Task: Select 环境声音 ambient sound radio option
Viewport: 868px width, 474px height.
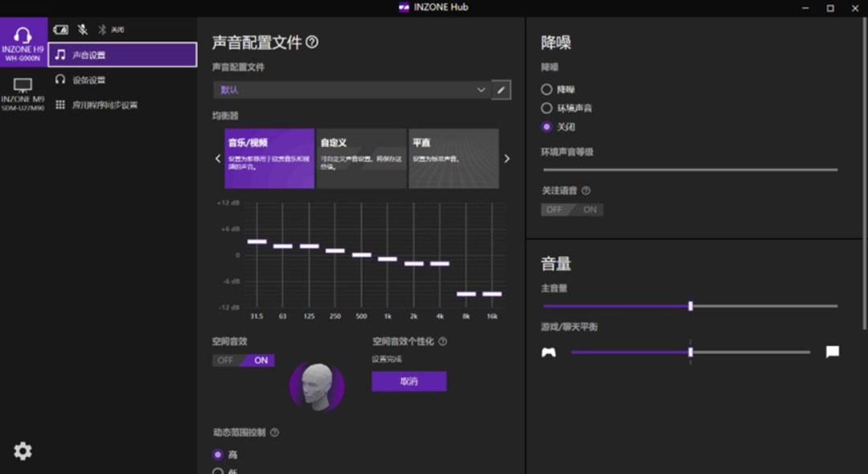Action: click(x=547, y=108)
